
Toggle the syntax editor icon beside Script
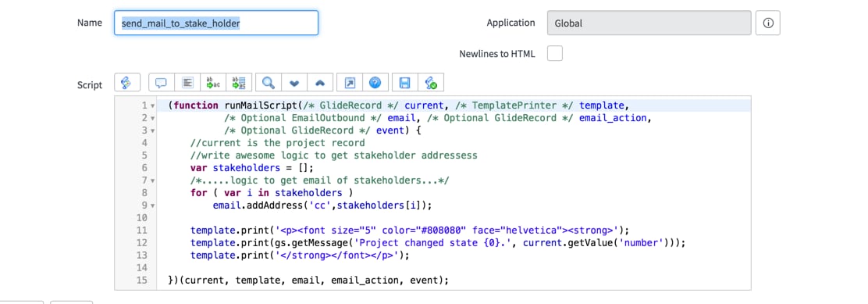tap(126, 83)
